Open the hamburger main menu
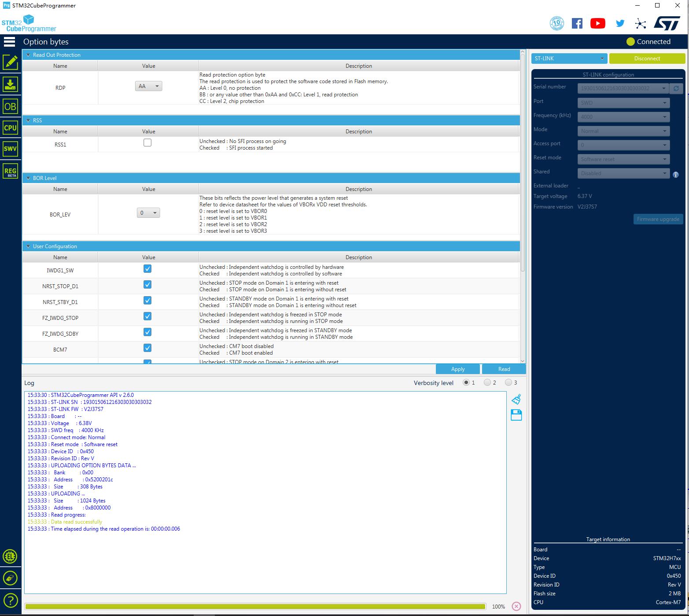 click(x=9, y=42)
